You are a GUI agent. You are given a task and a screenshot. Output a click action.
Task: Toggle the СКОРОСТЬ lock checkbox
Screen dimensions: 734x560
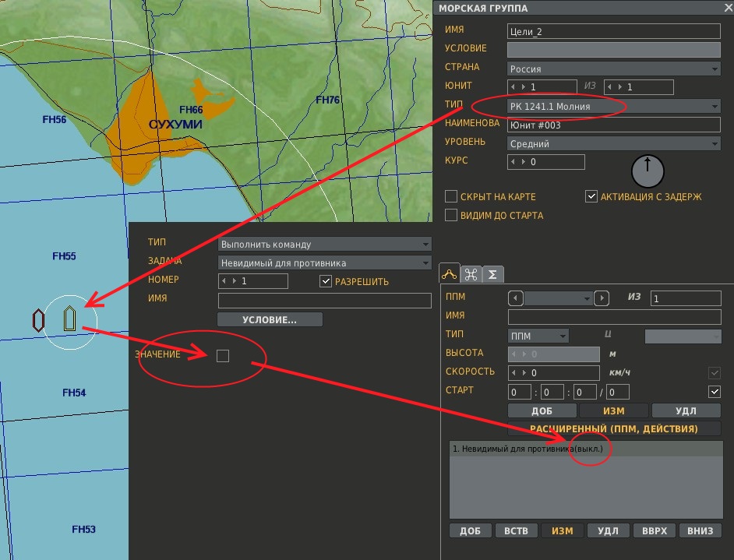pyautogui.click(x=715, y=373)
